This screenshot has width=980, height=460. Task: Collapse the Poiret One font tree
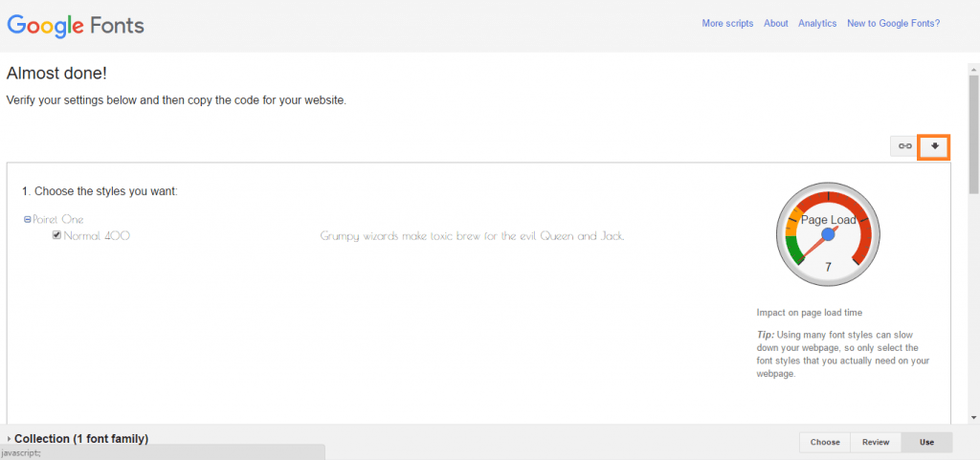(x=27, y=220)
